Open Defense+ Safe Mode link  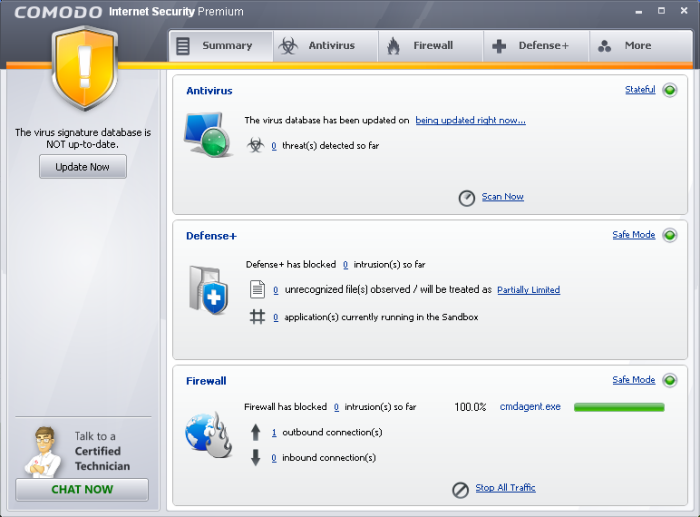(x=633, y=234)
